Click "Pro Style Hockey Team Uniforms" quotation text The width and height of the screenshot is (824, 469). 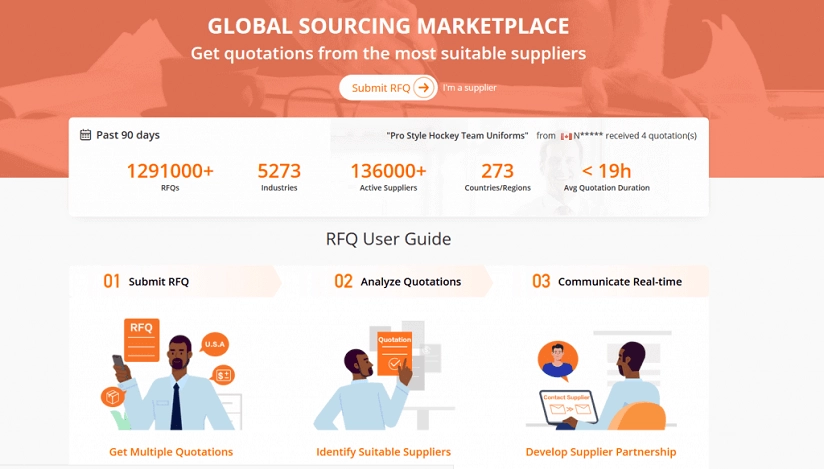point(457,136)
